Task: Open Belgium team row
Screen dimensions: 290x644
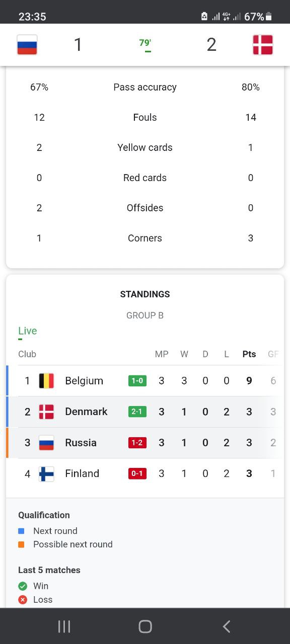Action: coord(145,381)
